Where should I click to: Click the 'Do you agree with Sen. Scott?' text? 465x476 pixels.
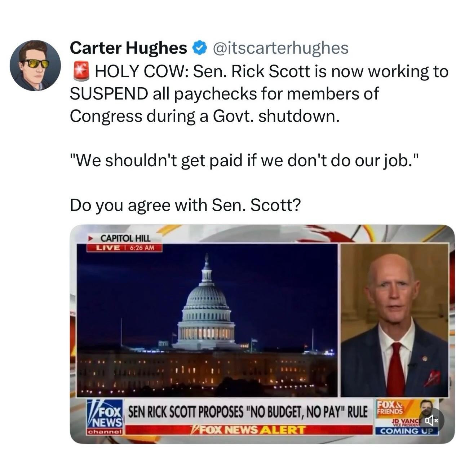point(185,205)
